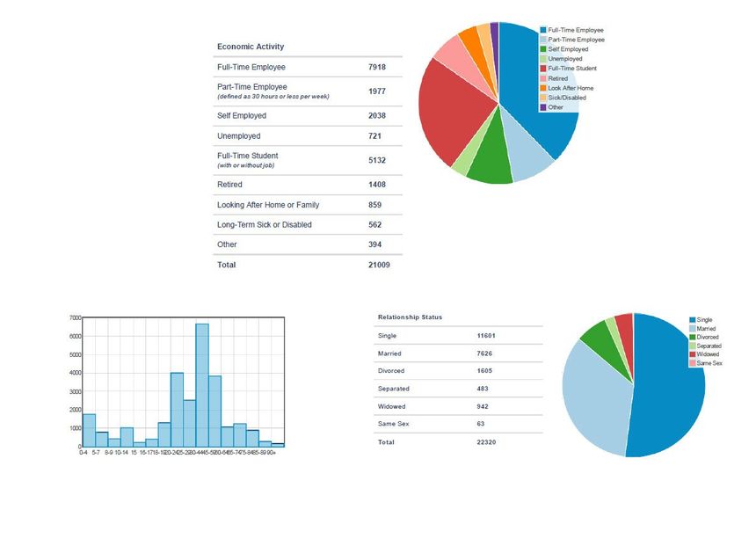This screenshot has height=539, width=756.
Task: Click the Part-Time Employee table row label
Action: (x=251, y=87)
